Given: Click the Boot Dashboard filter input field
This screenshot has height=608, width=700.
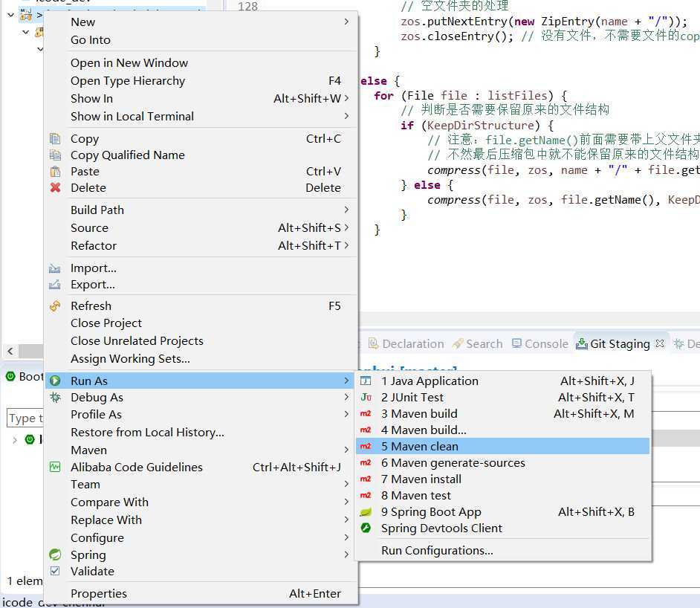Looking at the screenshot, I should [x=25, y=418].
